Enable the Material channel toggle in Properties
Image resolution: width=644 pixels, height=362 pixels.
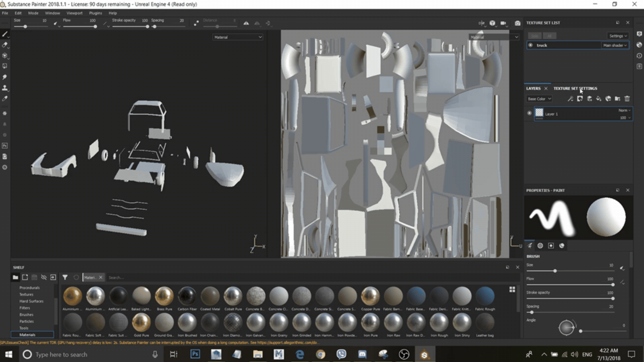click(x=561, y=246)
